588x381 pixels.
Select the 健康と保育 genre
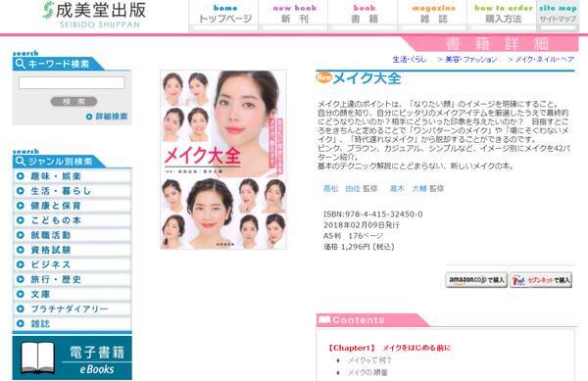[72, 206]
